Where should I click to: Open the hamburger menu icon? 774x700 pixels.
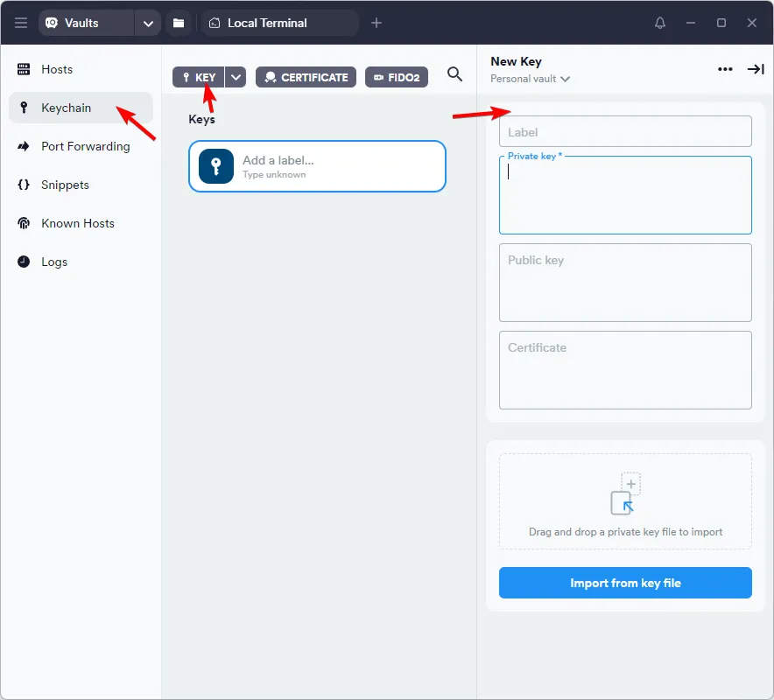click(x=21, y=23)
